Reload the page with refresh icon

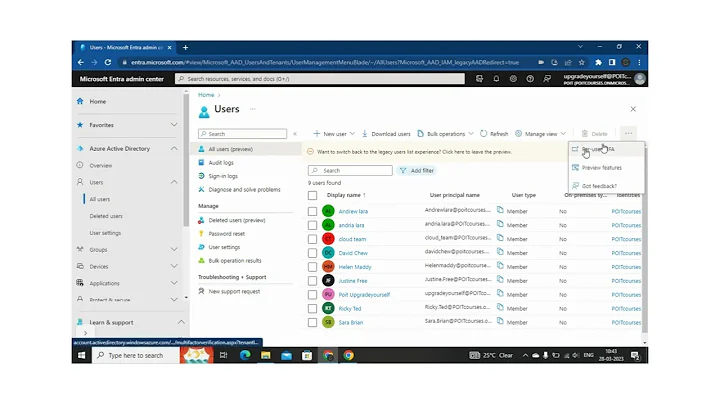coord(108,62)
